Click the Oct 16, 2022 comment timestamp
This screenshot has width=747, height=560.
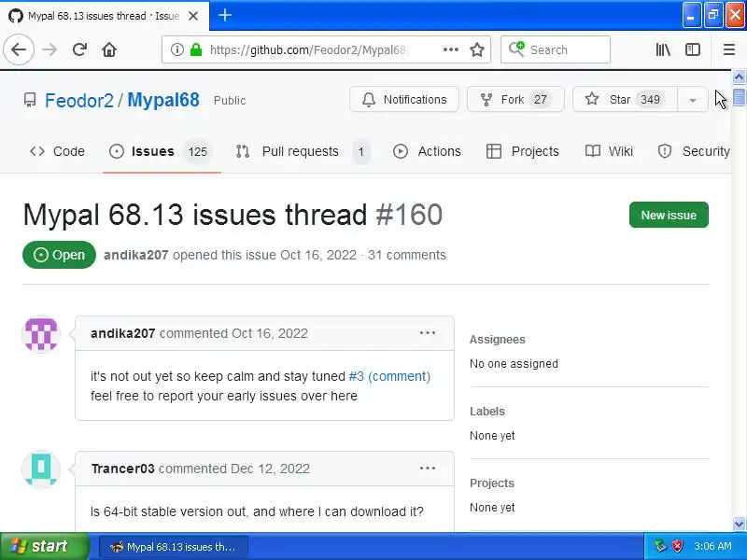tap(270, 333)
